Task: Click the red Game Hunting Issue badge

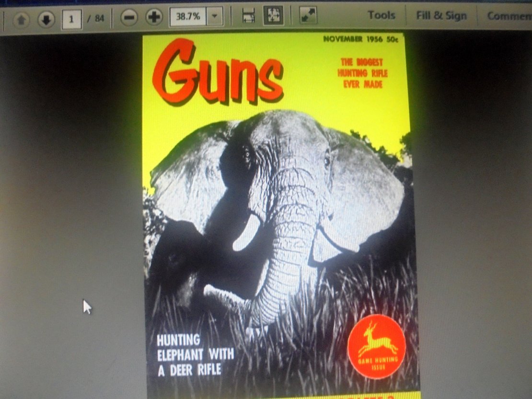Action: (x=377, y=346)
